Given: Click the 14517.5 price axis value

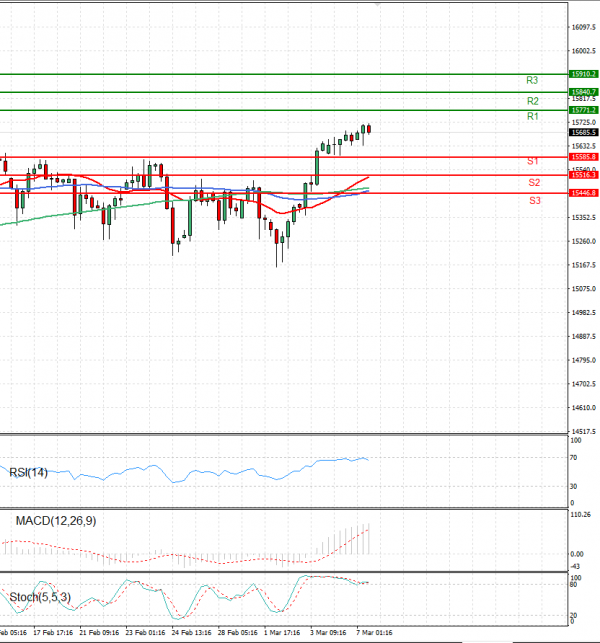Looking at the screenshot, I should [584, 432].
